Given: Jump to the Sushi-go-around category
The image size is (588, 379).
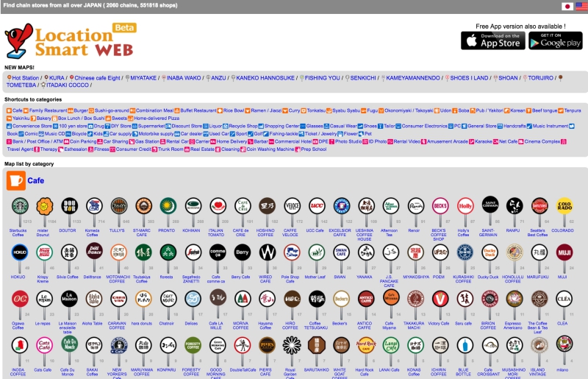Looking at the screenshot, I should (112, 110).
